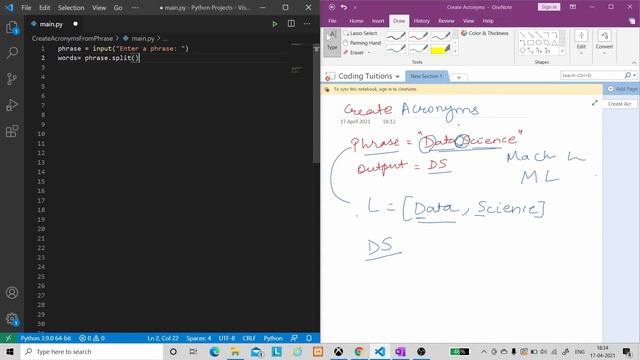Run the Python file with play button
The height and width of the screenshot is (360, 640).
pos(275,24)
